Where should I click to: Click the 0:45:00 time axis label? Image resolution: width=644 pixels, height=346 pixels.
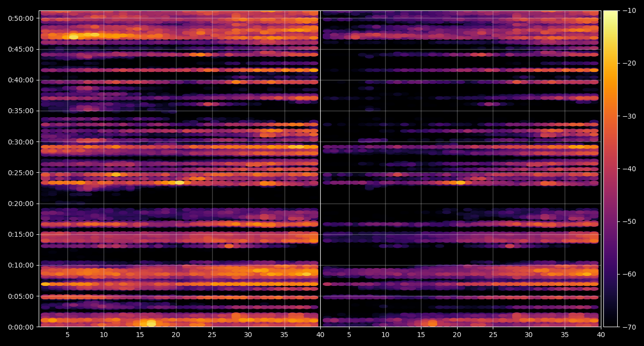20,49
